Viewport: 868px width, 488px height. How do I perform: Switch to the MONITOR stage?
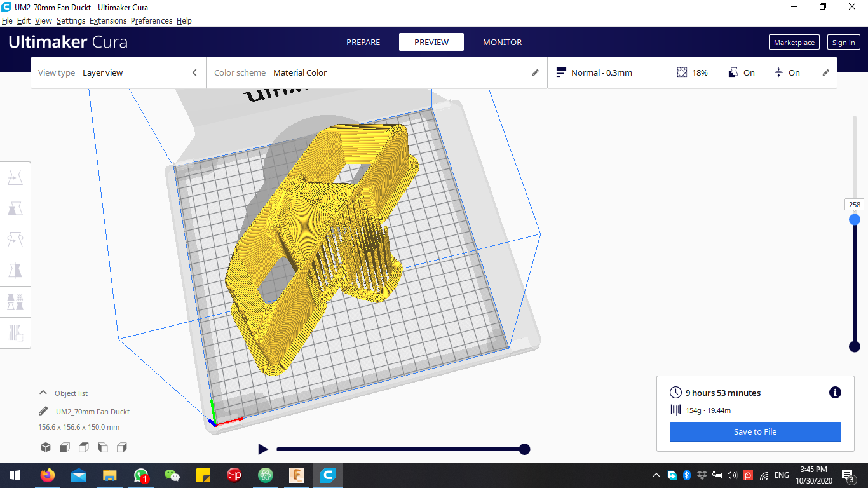503,42
